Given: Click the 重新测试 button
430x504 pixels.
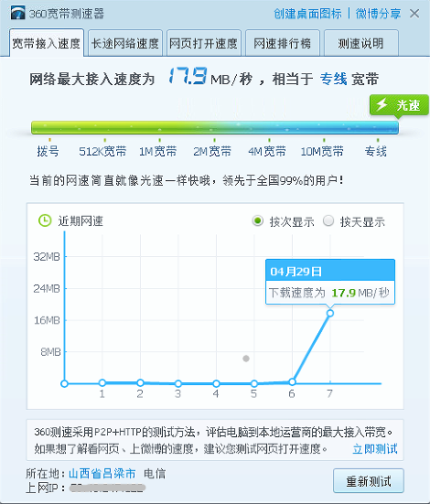Looking at the screenshot, I should (369, 481).
